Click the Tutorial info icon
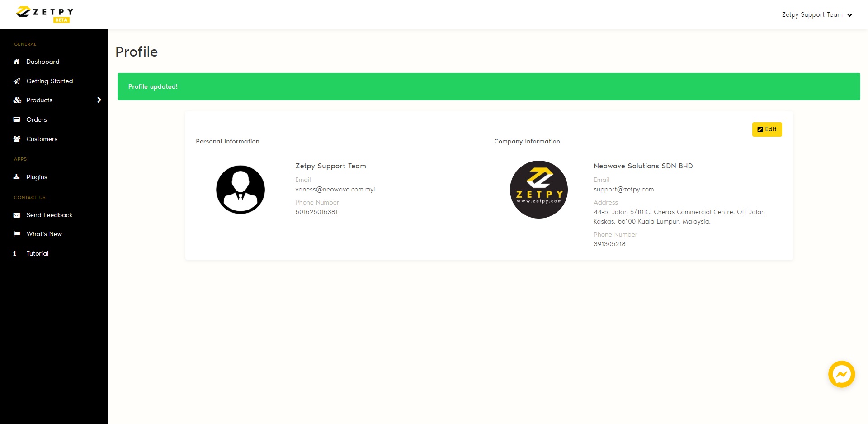Screen dimensions: 868x424 point(15,253)
